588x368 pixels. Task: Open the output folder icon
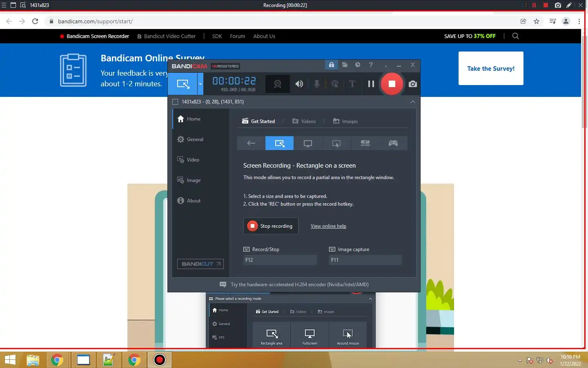tap(345, 65)
